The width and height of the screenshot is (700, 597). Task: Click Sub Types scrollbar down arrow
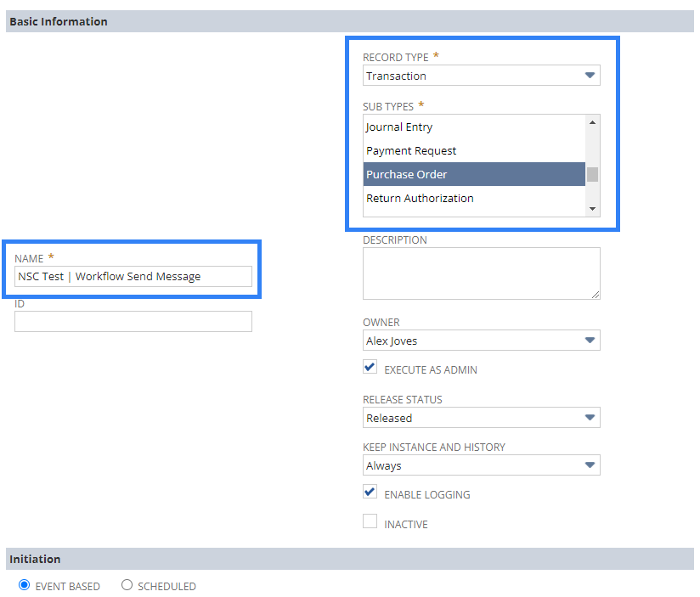point(592,209)
